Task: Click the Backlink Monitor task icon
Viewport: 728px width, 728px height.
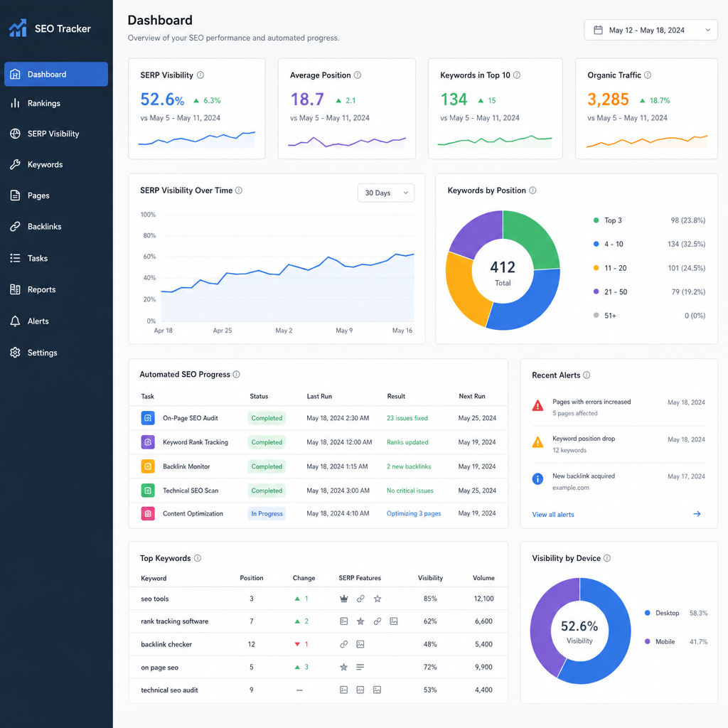Action: point(148,466)
